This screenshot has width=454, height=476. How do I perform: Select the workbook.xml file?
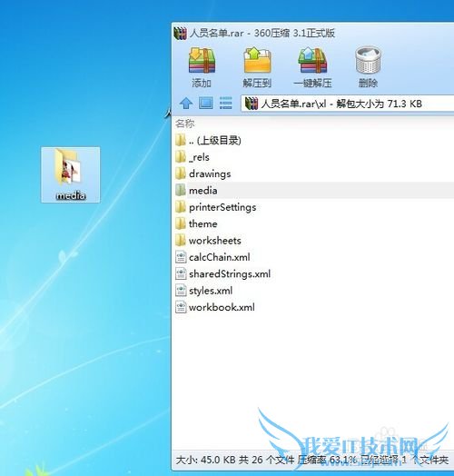(x=314, y=307)
